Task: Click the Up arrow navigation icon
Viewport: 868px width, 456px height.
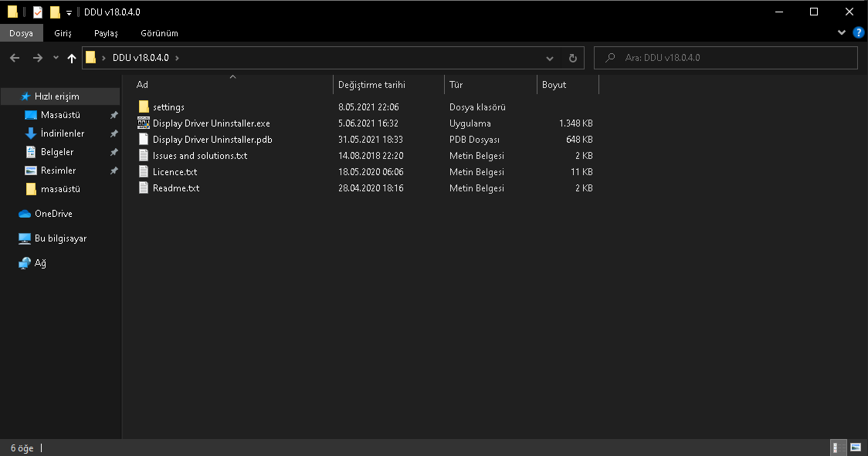Action: (72, 58)
